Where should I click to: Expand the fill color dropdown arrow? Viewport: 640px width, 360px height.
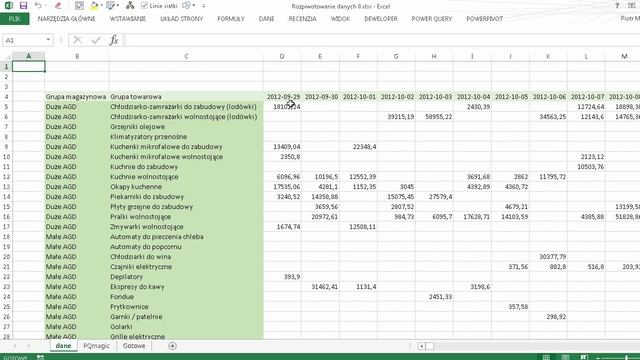point(101,6)
